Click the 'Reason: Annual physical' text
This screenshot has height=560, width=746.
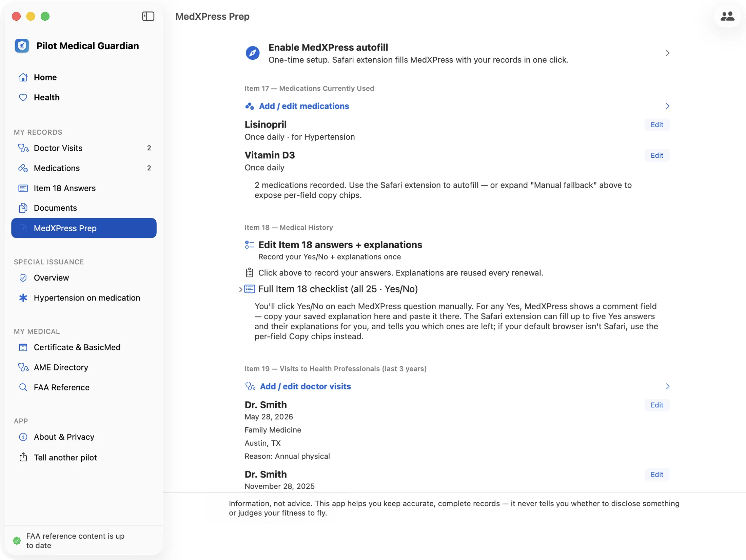[287, 456]
